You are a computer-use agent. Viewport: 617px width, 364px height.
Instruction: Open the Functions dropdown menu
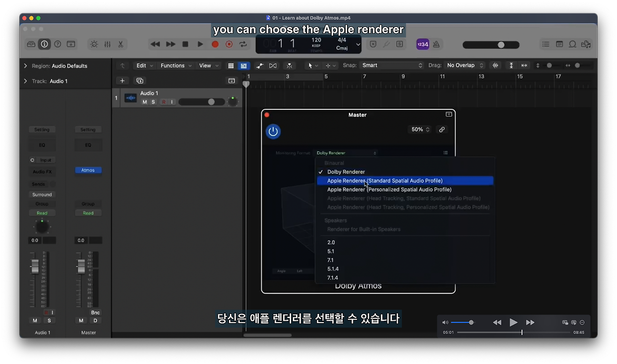tap(176, 65)
